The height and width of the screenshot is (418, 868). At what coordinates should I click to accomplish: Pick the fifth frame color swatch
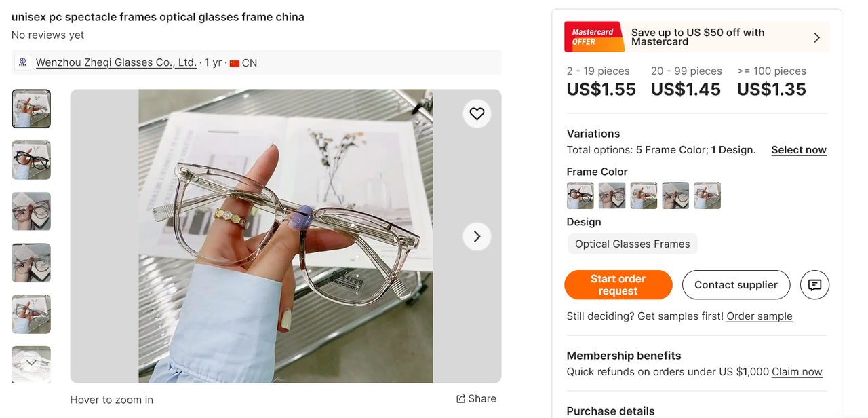[x=707, y=195]
